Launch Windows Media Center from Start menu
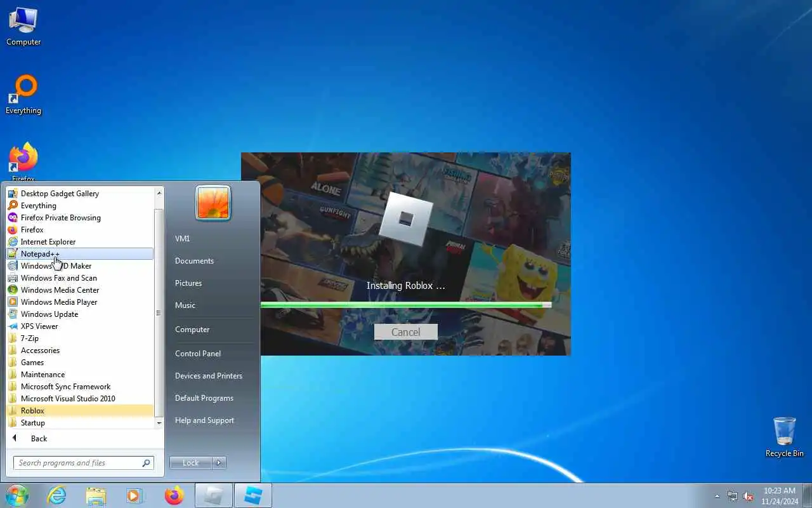The height and width of the screenshot is (508, 812). point(80,290)
